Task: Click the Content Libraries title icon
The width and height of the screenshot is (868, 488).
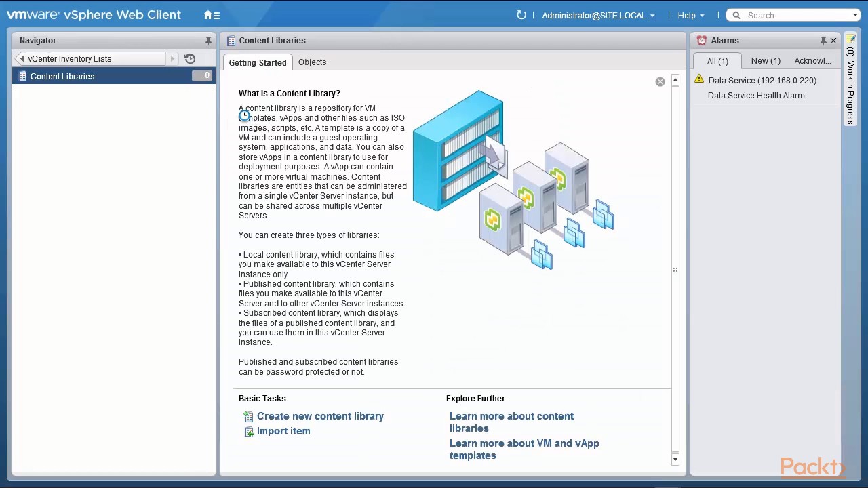Action: pos(231,41)
